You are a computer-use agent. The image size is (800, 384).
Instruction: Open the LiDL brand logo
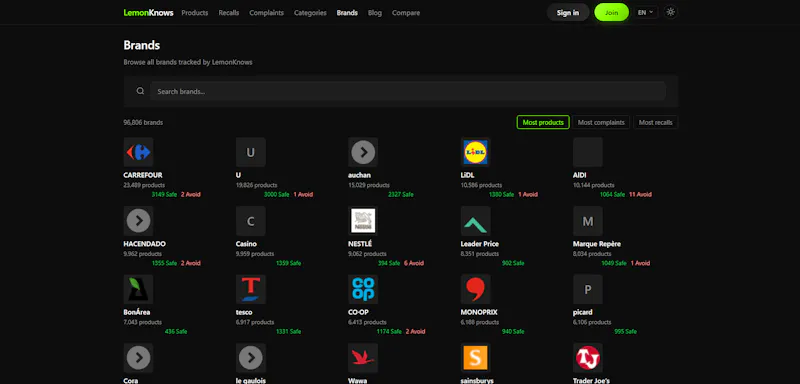coord(476,152)
